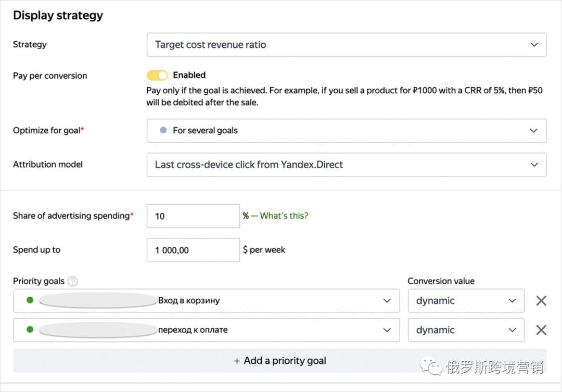This screenshot has height=392, width=562.
Task: Open the переход к оплате goal dropdown
Action: tap(207, 330)
